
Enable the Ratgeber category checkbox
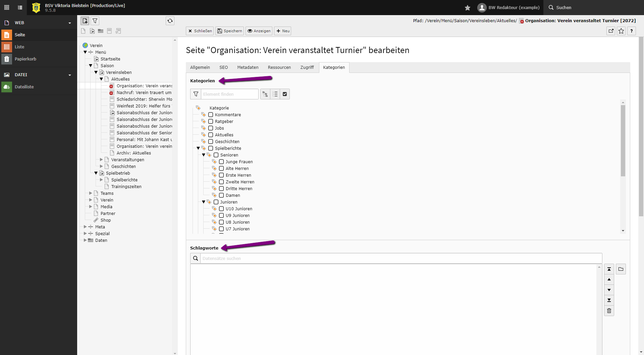pyautogui.click(x=211, y=121)
